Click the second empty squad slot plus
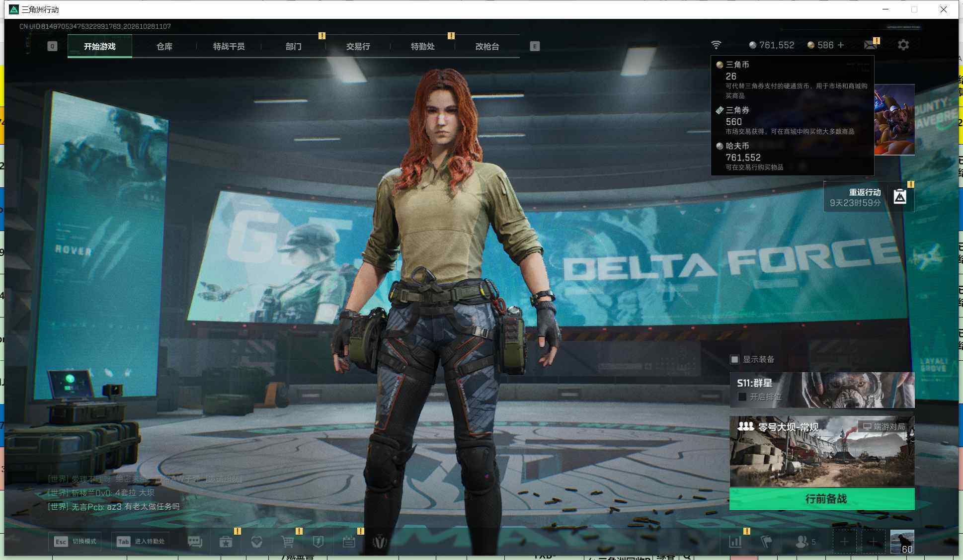 (873, 542)
